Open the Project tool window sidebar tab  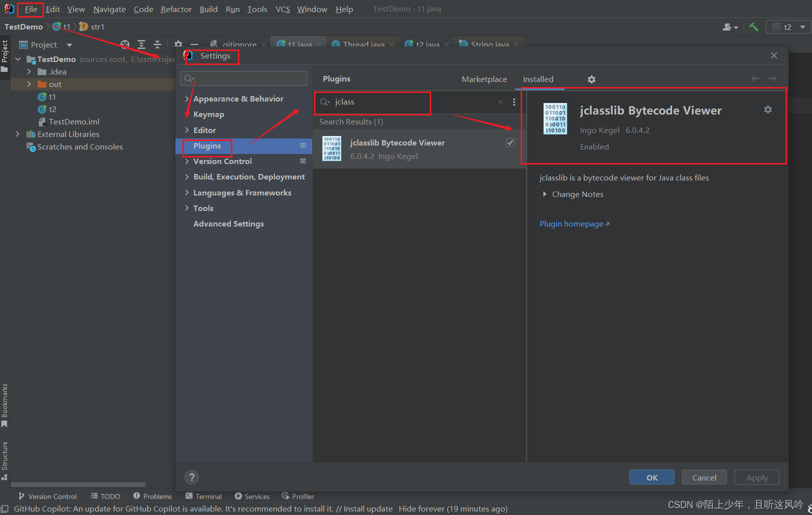point(4,55)
